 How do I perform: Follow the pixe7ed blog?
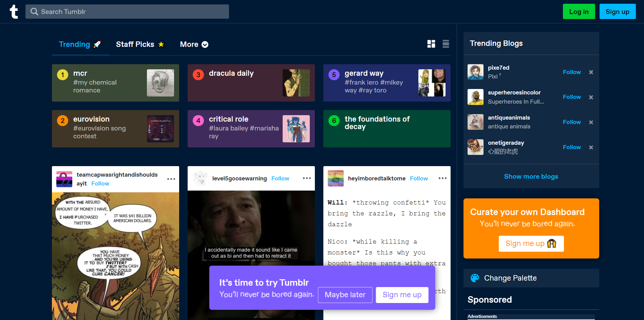(x=572, y=72)
